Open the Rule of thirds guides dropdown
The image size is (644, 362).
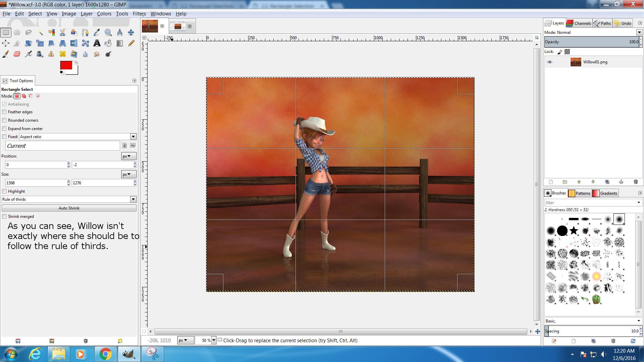click(x=133, y=199)
